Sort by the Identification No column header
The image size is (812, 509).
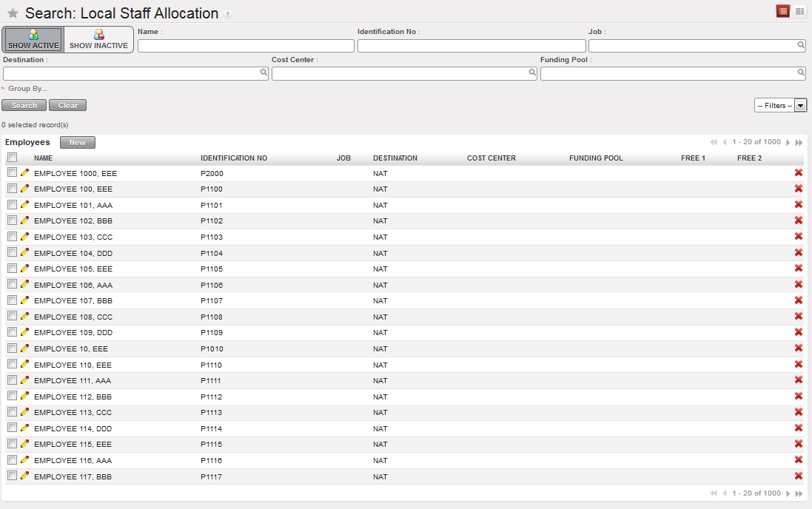click(x=233, y=158)
